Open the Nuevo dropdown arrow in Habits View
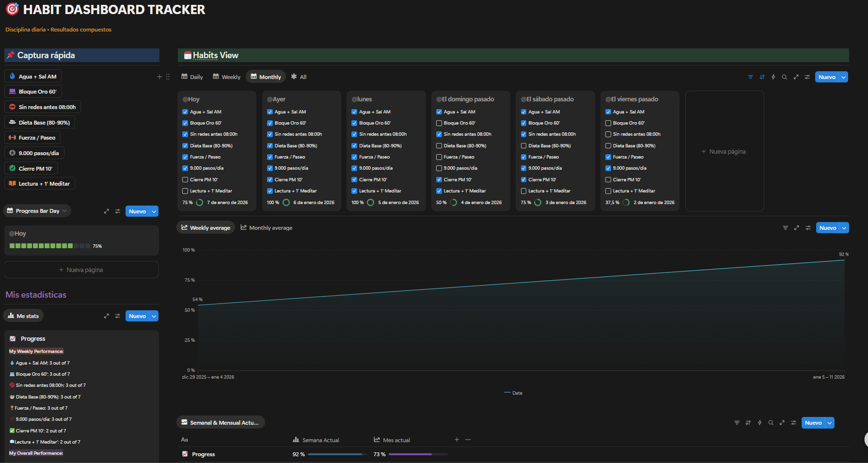 pos(844,77)
